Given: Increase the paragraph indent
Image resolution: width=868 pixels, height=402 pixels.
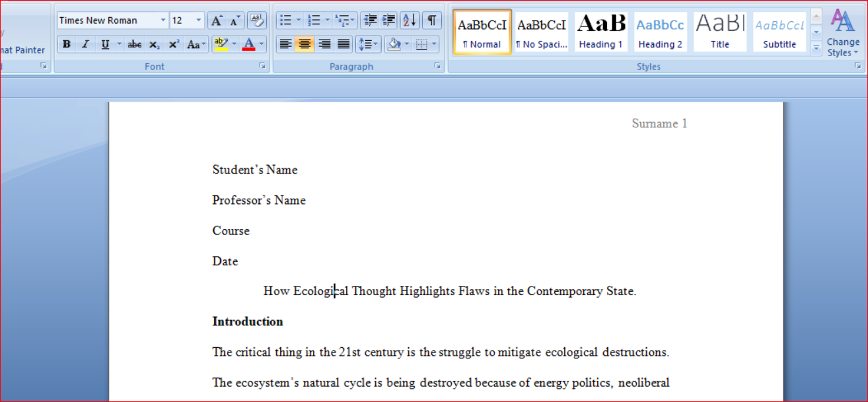Looking at the screenshot, I should pos(388,20).
